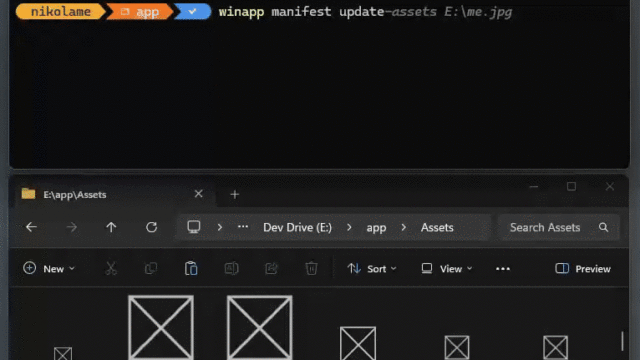Click the nikolame prompt segment in terminal

click(60, 11)
